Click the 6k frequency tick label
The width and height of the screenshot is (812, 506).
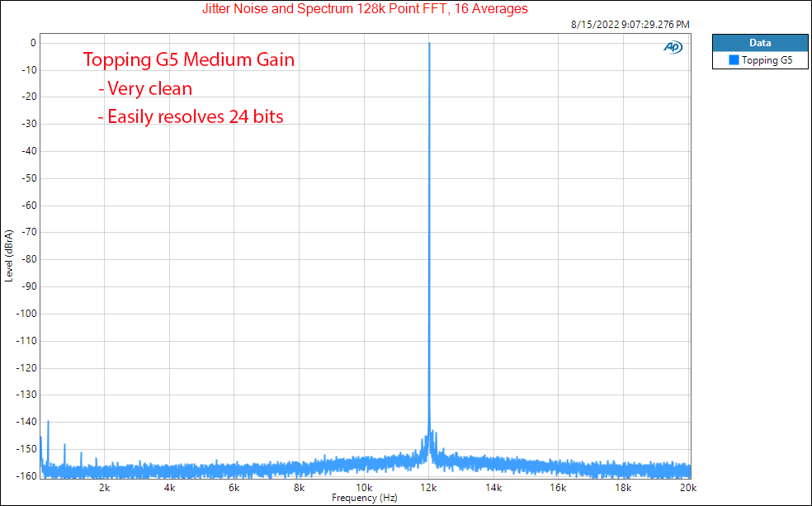coord(234,487)
